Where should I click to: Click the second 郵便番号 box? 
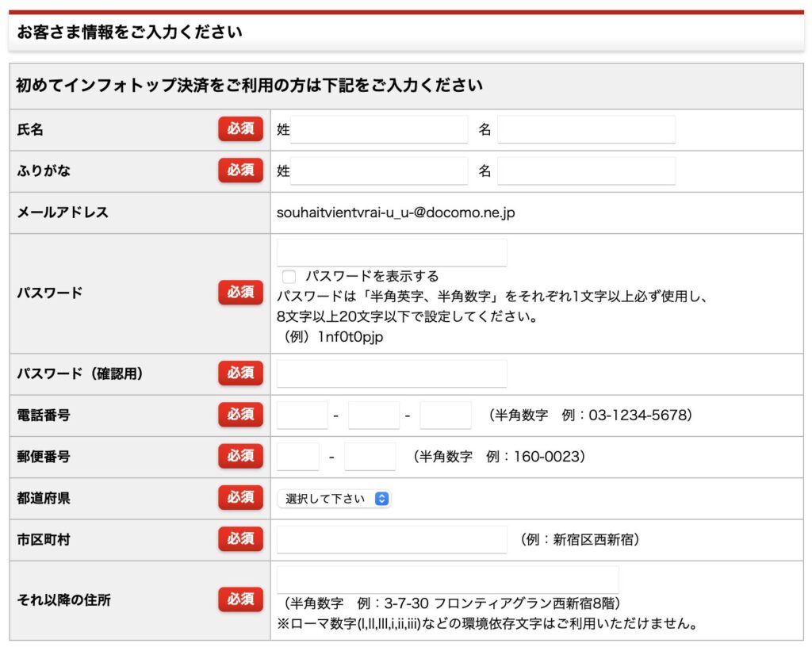coord(370,457)
